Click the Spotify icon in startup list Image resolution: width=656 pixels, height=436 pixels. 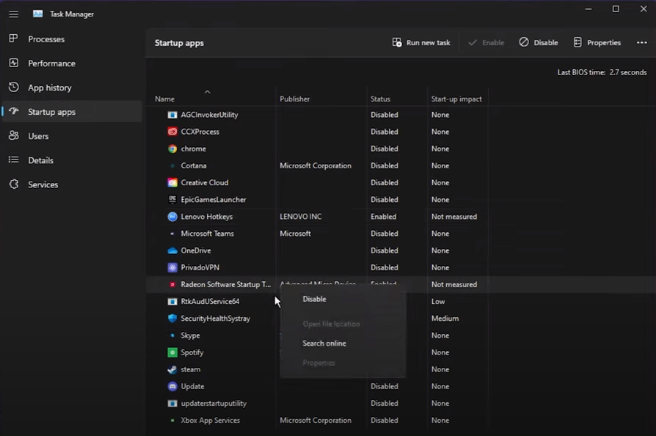pyautogui.click(x=172, y=353)
